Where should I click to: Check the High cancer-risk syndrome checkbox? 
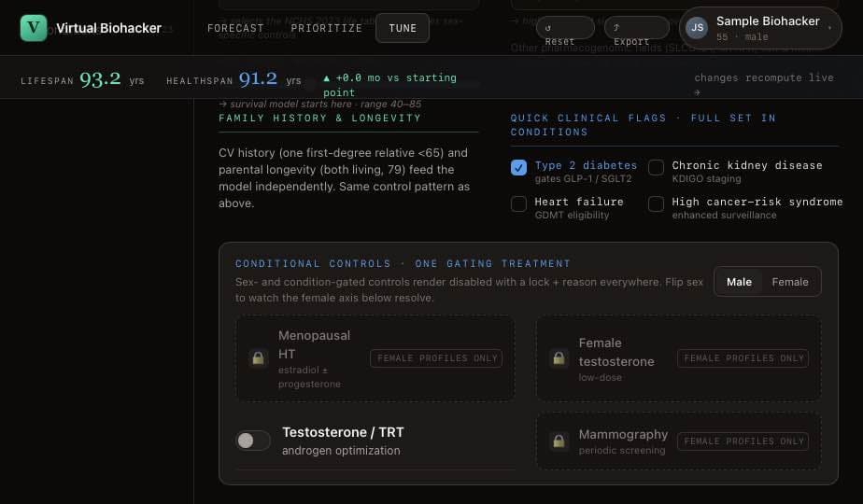pos(656,204)
